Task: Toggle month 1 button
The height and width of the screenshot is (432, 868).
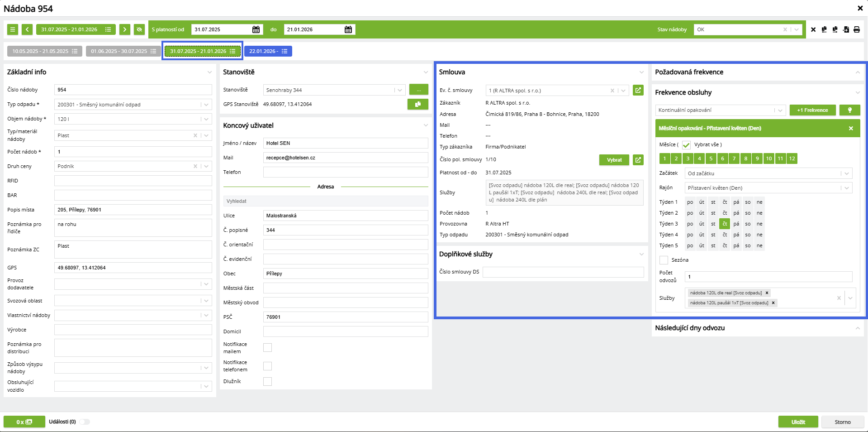Action: pos(664,158)
